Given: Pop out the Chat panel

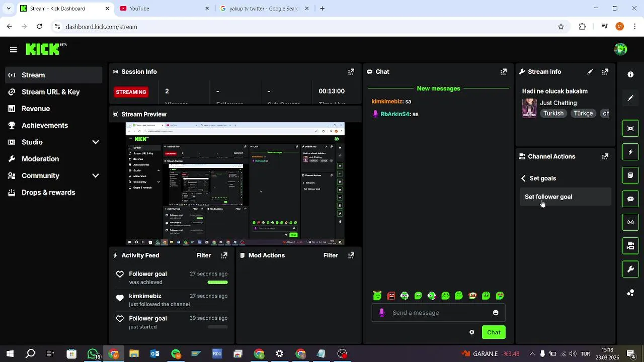Looking at the screenshot, I should point(504,72).
